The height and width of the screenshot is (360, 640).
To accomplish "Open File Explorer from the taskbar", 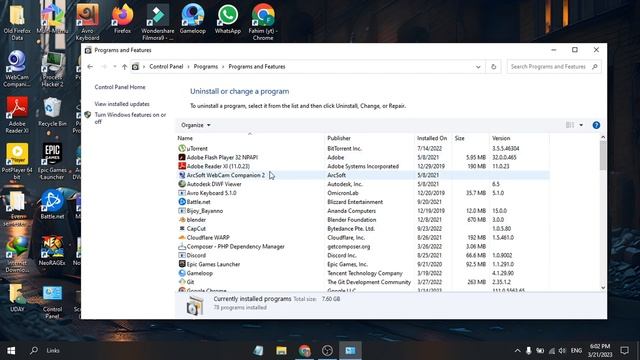I will [281, 351].
